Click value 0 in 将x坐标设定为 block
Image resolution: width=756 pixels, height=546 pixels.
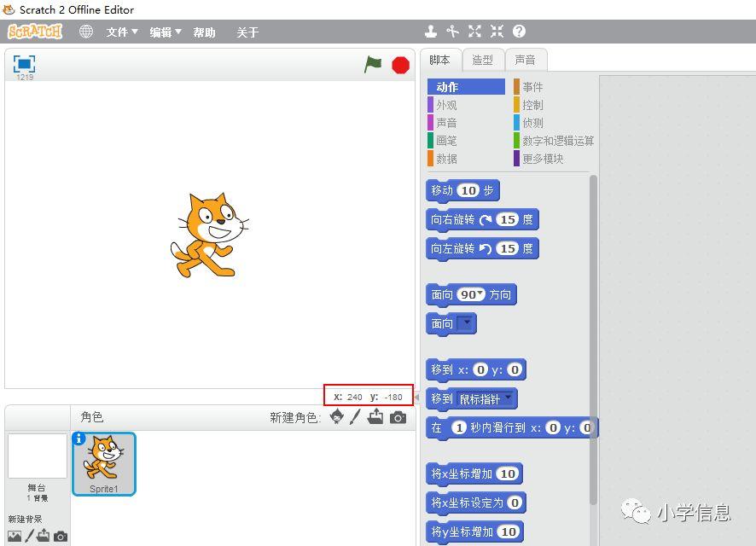click(515, 502)
